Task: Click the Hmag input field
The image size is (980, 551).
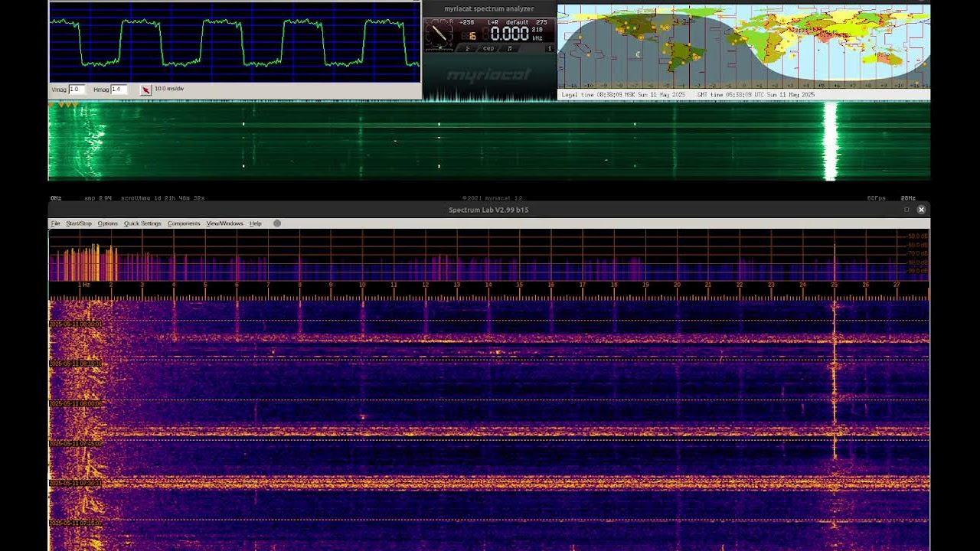Action: pyautogui.click(x=119, y=90)
